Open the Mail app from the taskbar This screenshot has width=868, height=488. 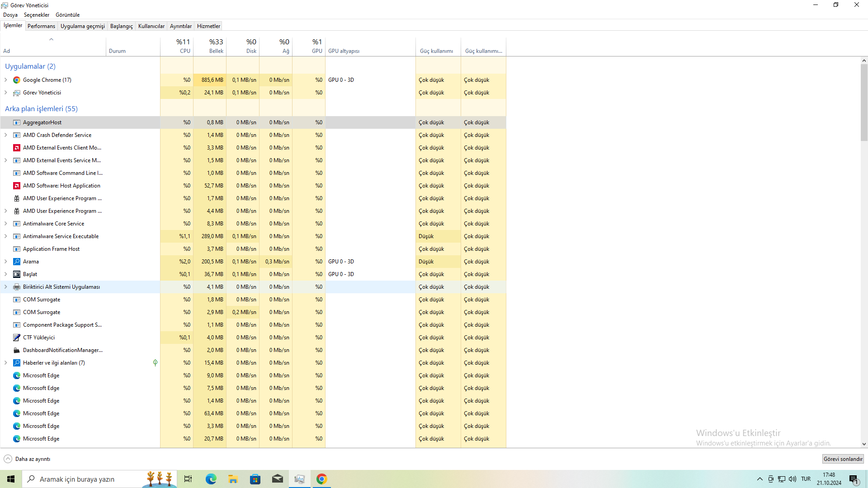point(277,479)
